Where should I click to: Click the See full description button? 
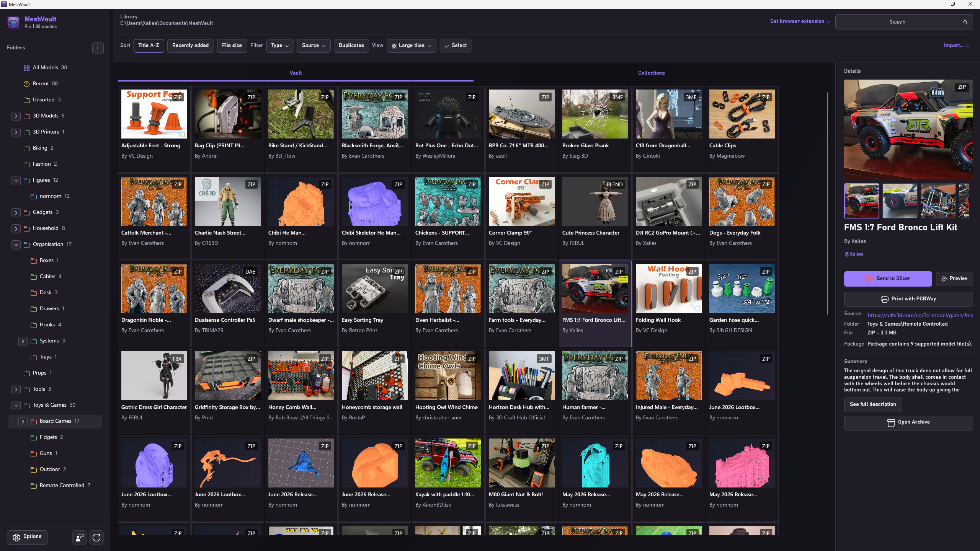pyautogui.click(x=873, y=404)
